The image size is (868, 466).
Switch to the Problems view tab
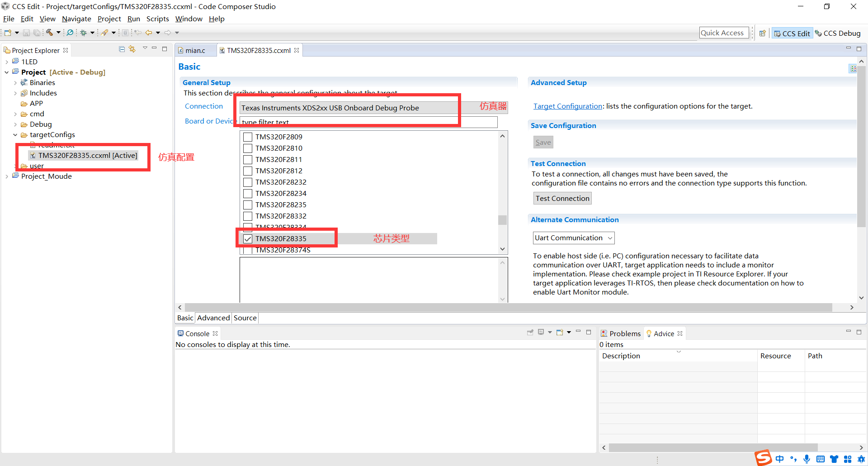621,333
